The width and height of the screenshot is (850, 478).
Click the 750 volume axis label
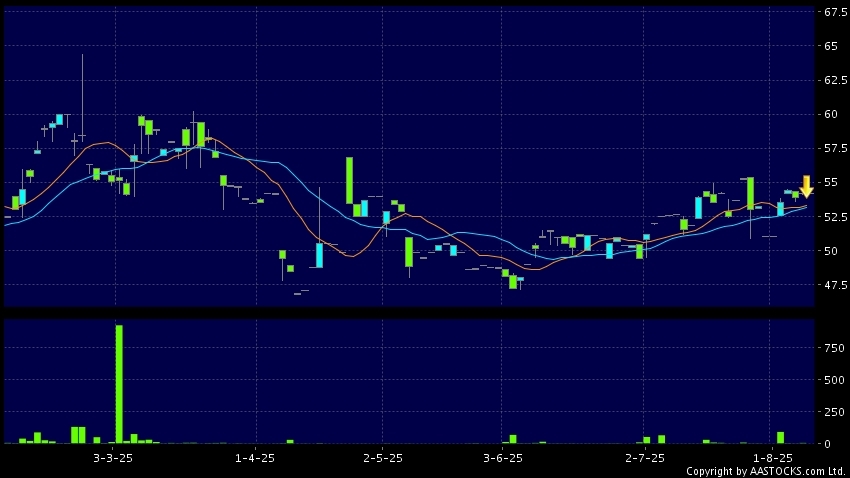pyautogui.click(x=834, y=348)
